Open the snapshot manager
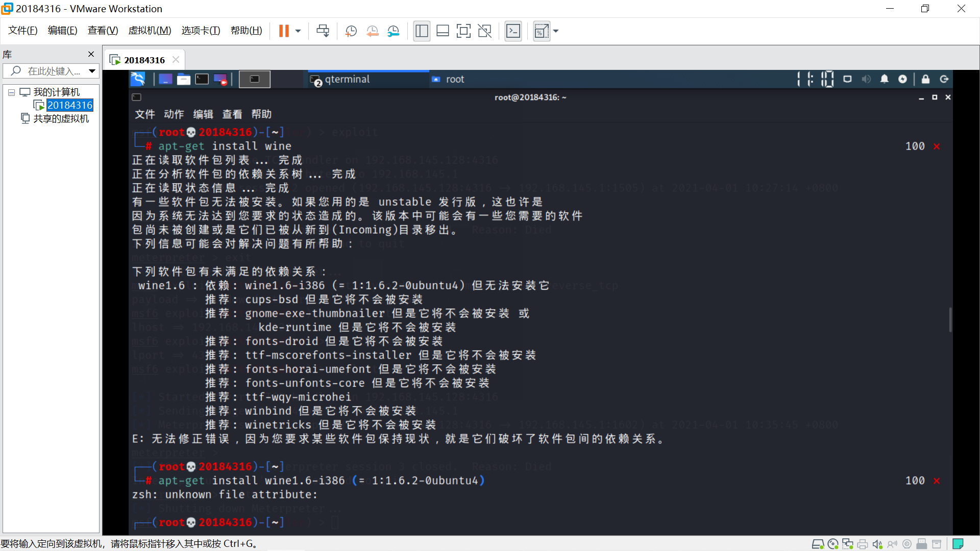The image size is (980, 551). point(393,31)
